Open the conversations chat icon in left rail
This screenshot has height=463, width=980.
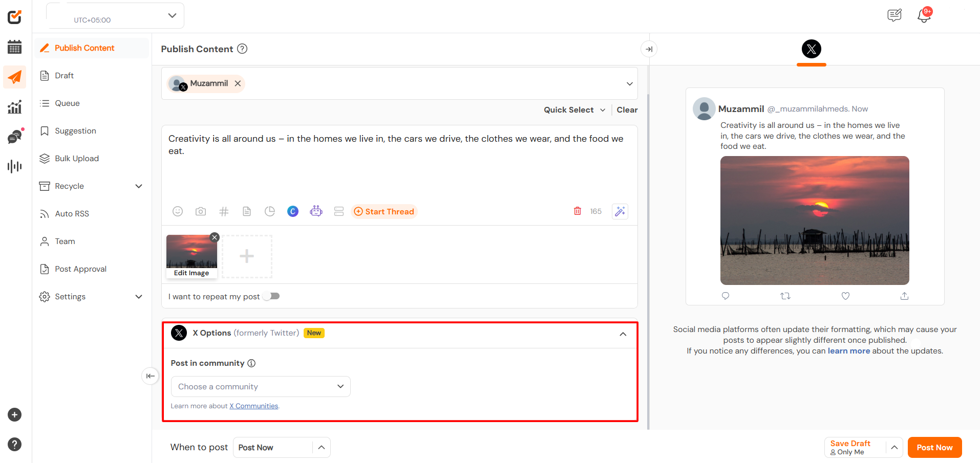tap(15, 137)
